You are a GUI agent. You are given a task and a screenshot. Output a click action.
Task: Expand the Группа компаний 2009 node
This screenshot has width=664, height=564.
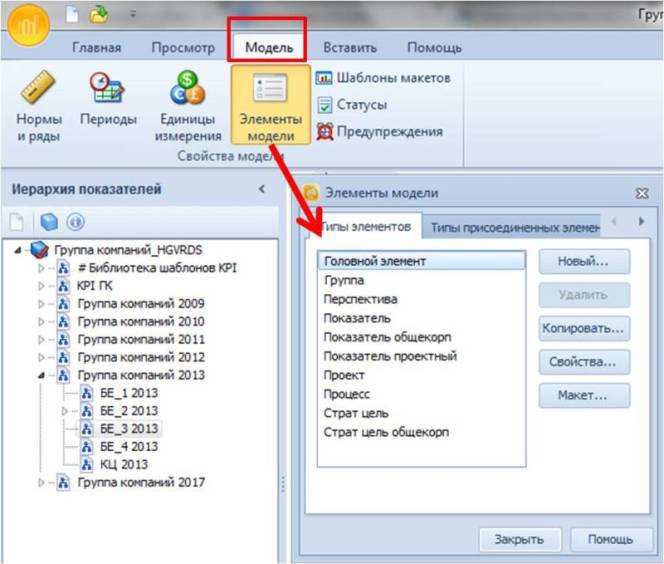coord(42,304)
